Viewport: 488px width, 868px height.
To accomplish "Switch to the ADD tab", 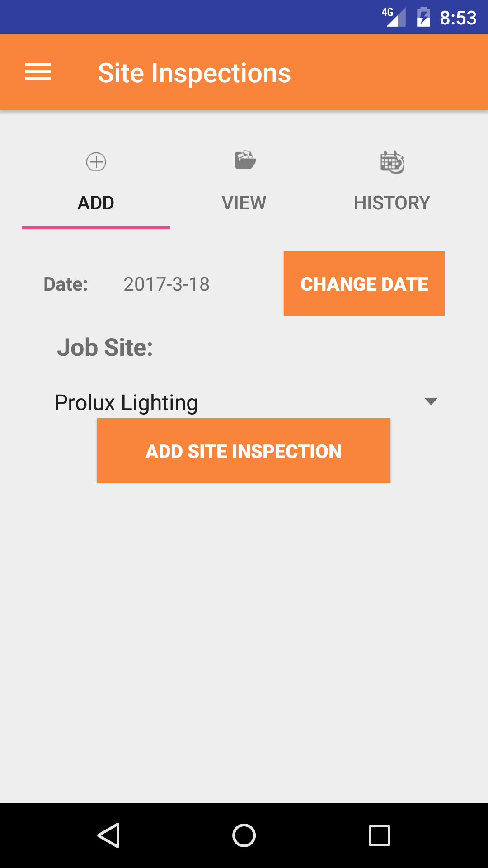I will pyautogui.click(x=96, y=203).
